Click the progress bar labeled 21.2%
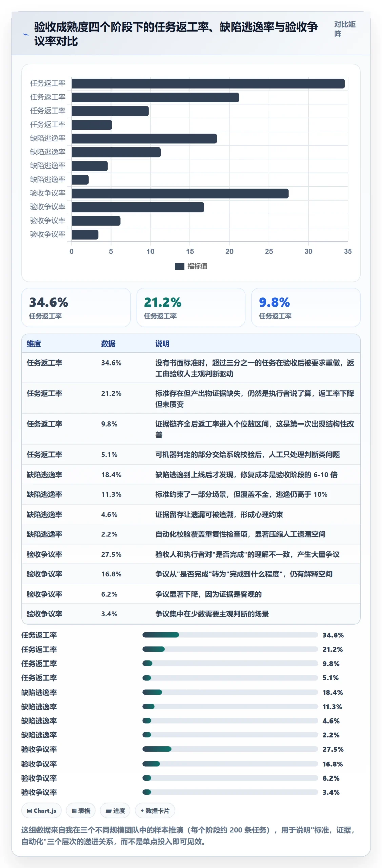 [230, 649]
